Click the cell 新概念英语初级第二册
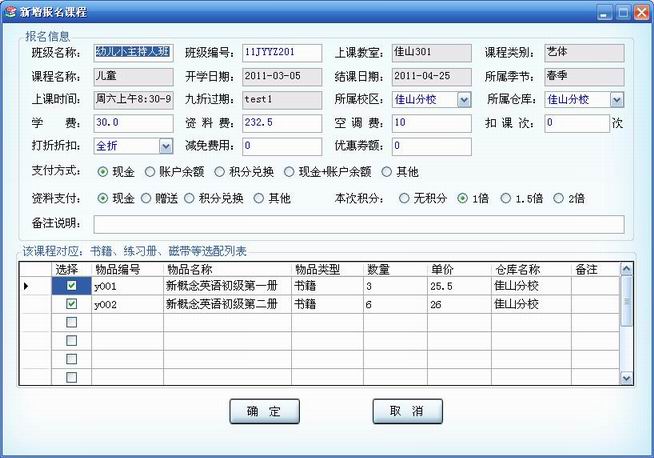654x458 pixels. coord(227,304)
